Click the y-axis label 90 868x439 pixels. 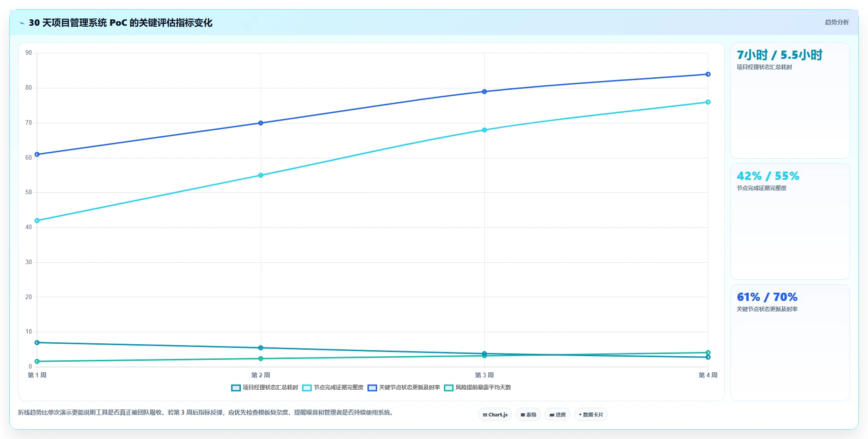(x=29, y=53)
